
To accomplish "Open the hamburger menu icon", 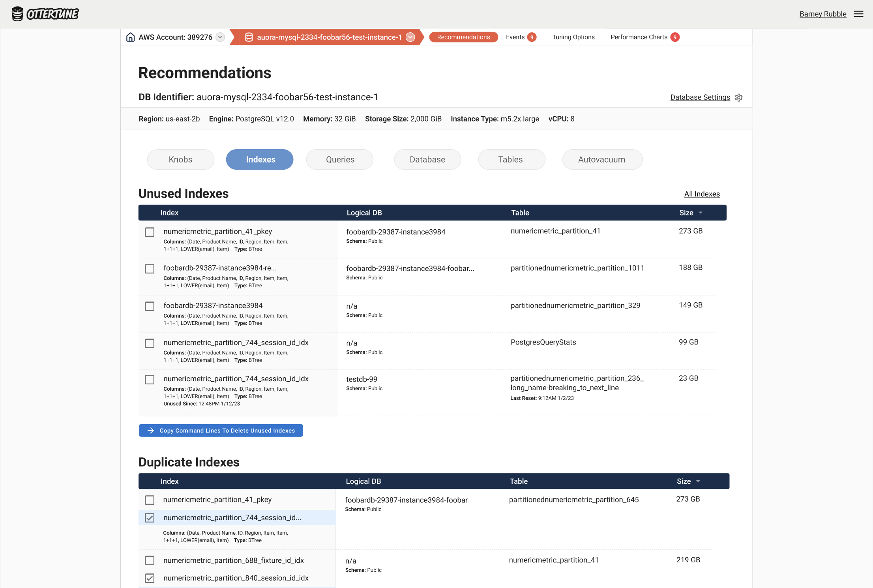I will pyautogui.click(x=858, y=14).
